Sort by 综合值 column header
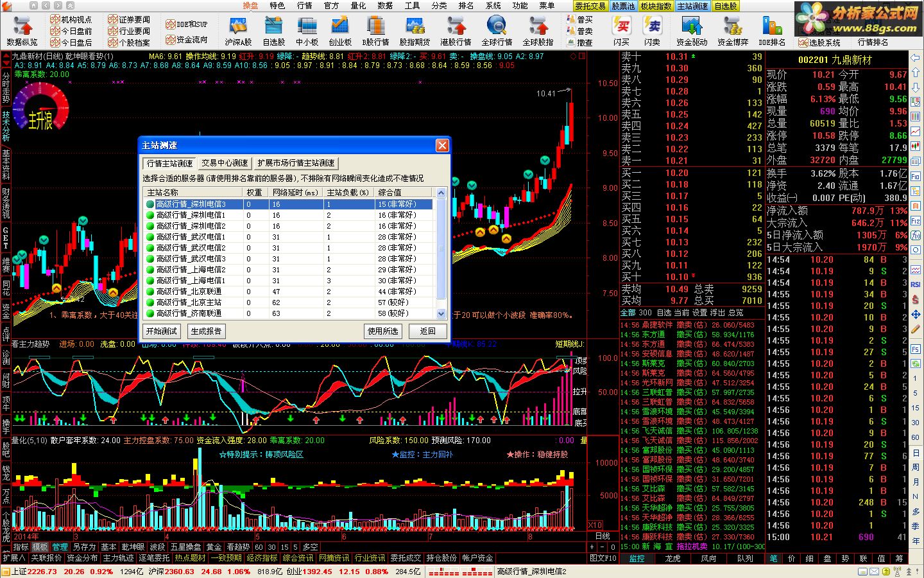Viewport: 924px width, 578px height. point(404,192)
